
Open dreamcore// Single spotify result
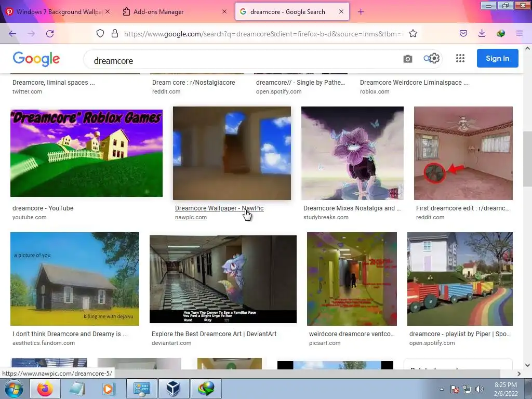tap(300, 83)
